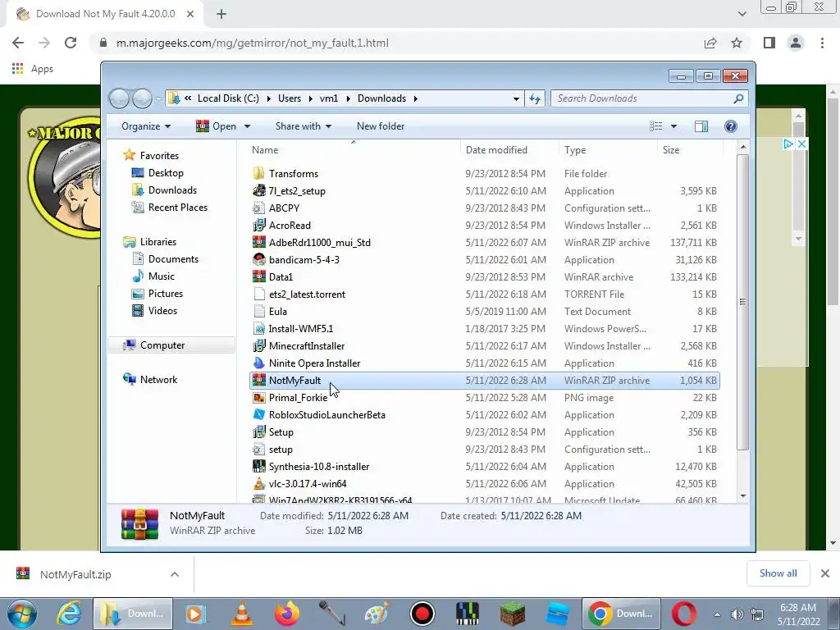
Task: Click the New folder button
Action: tap(381, 126)
